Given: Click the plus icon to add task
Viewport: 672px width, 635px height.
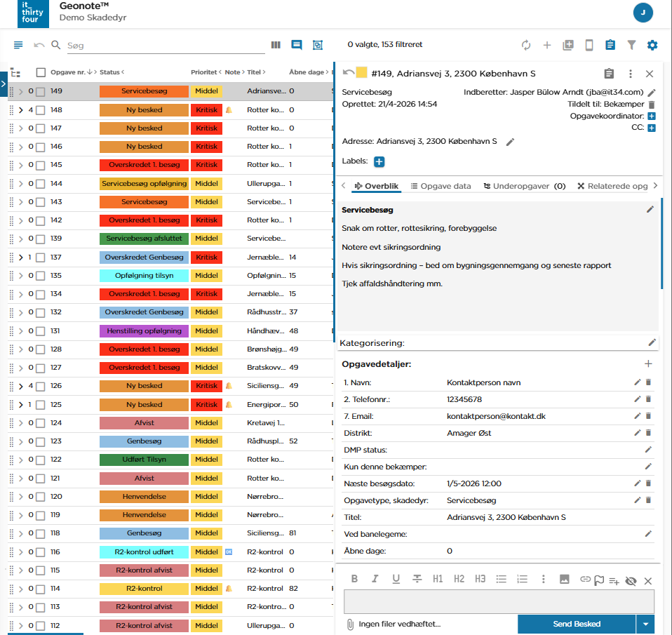Looking at the screenshot, I should pyautogui.click(x=547, y=45).
